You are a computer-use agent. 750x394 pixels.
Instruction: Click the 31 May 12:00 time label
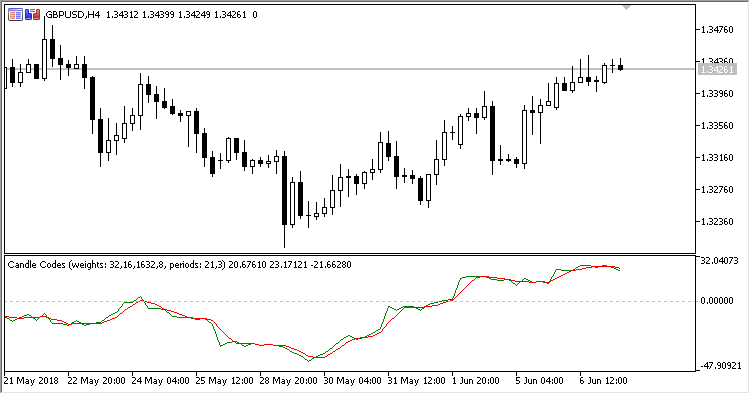[416, 381]
